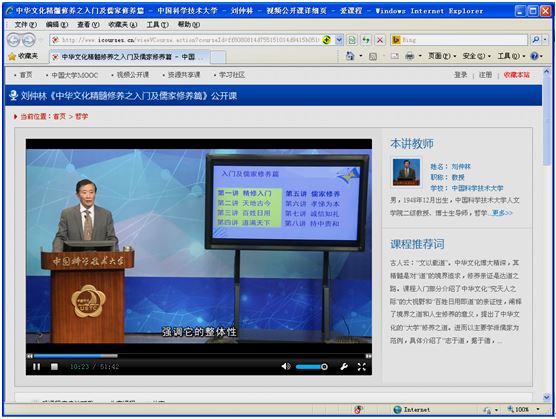Click 更多>> in teacher description

(502, 213)
